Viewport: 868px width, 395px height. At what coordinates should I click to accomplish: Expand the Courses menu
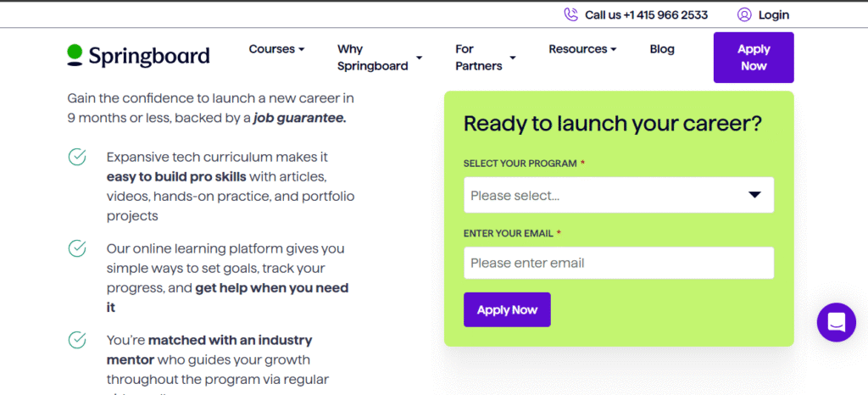point(276,49)
